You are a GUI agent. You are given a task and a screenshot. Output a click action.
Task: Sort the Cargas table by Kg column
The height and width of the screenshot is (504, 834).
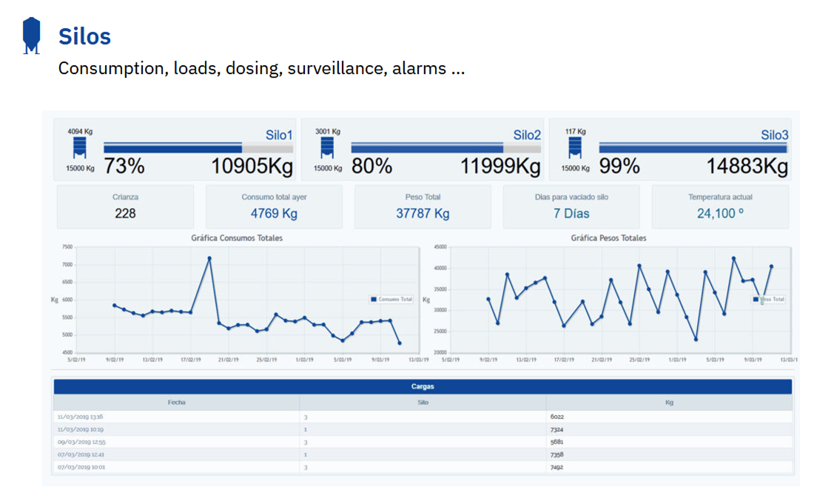[x=669, y=403]
